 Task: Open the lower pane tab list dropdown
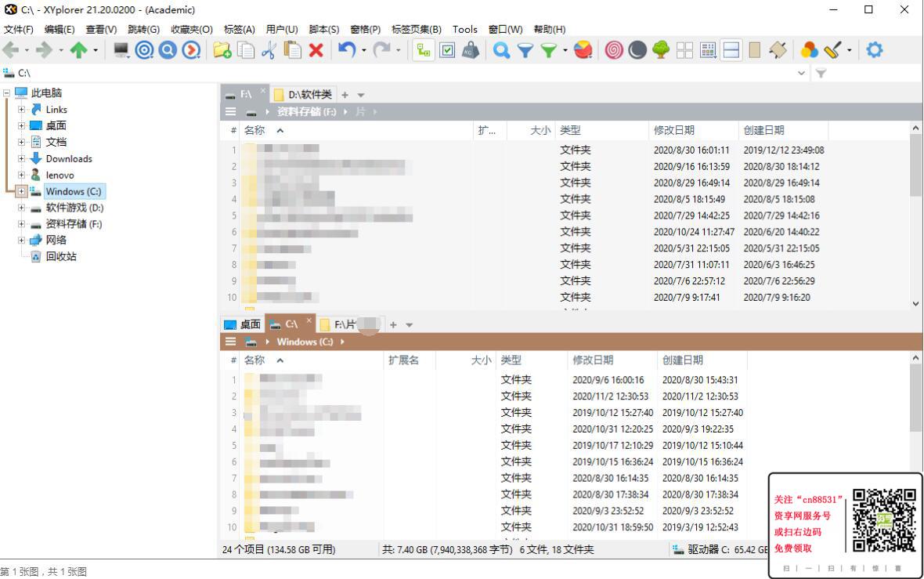(409, 325)
